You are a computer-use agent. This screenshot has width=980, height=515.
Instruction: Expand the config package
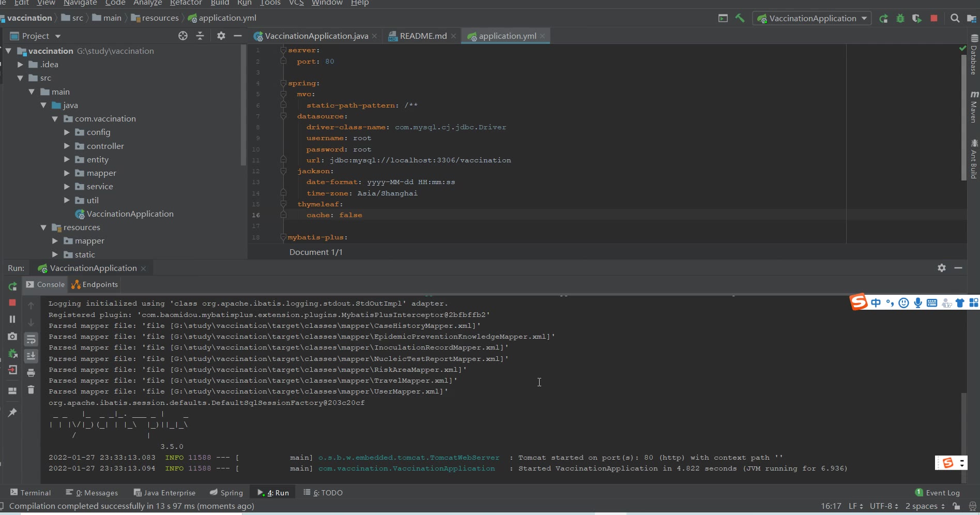[67, 132]
